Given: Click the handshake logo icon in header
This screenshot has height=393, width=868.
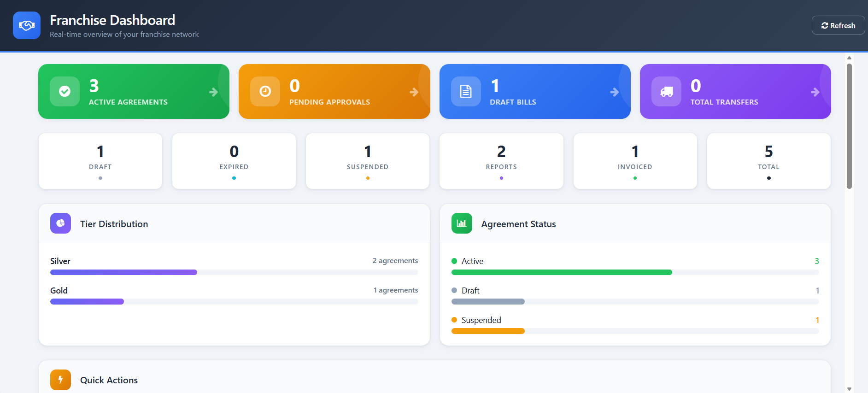Looking at the screenshot, I should [x=27, y=25].
